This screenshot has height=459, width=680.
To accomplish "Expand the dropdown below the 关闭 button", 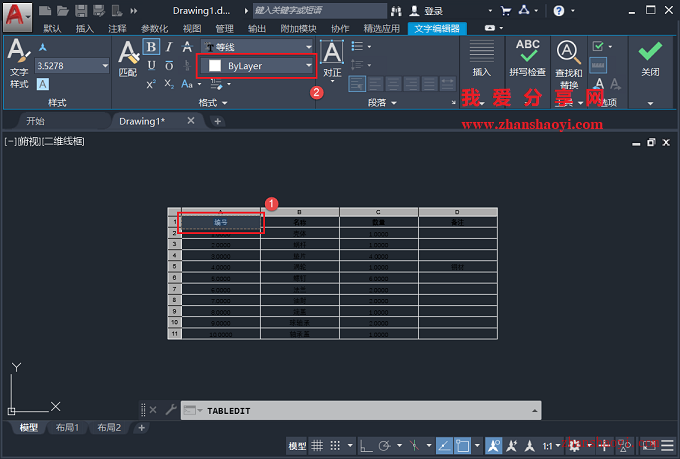I will (650, 103).
